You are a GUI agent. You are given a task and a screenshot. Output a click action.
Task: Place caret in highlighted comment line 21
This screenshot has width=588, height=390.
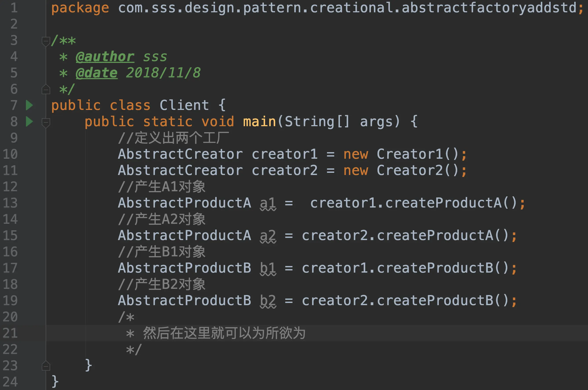(224, 333)
